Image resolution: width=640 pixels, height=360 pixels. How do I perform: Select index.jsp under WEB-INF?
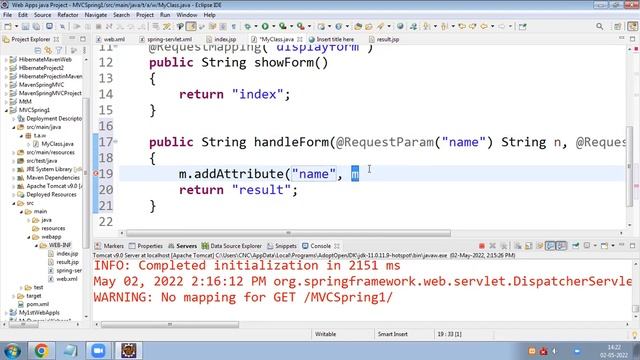(x=67, y=254)
